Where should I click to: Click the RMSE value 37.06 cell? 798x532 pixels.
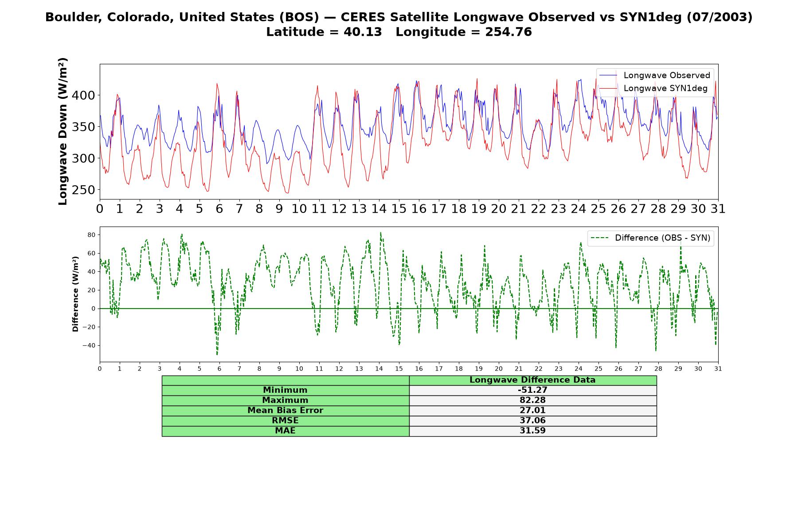coord(533,421)
